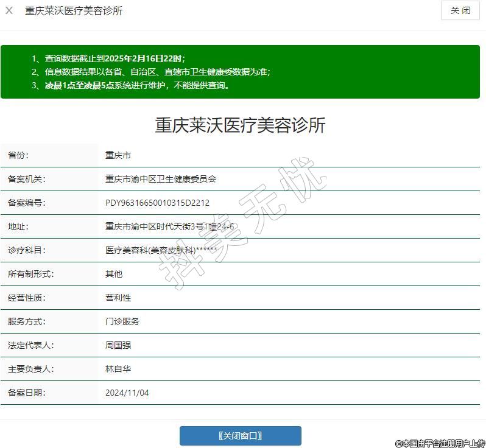This screenshot has height=448, width=486.
Task: Select main person in charge 林自华
Action: tap(118, 369)
